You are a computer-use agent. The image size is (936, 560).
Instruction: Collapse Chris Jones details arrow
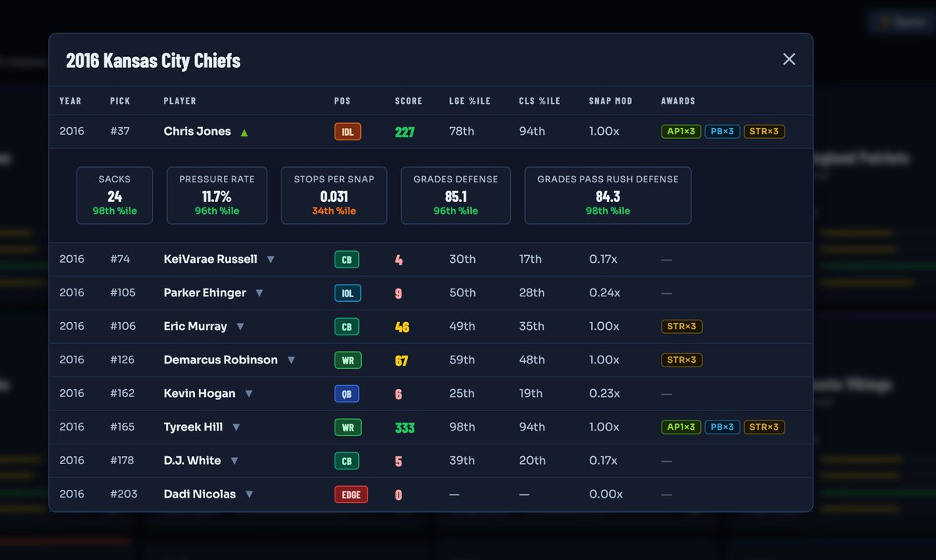[244, 133]
